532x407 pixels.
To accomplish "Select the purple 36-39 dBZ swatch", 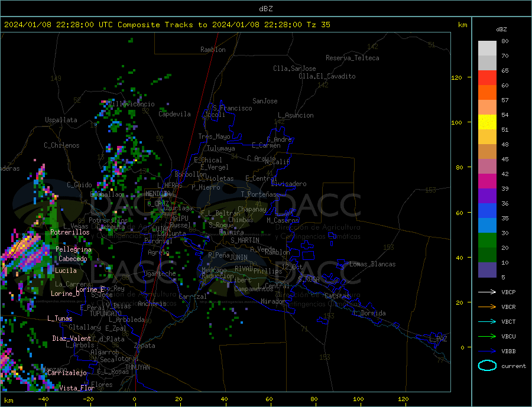I will click(487, 196).
